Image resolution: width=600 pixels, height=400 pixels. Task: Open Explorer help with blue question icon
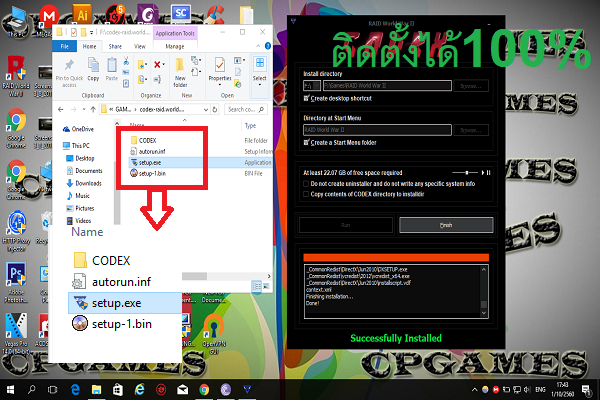pos(268,46)
